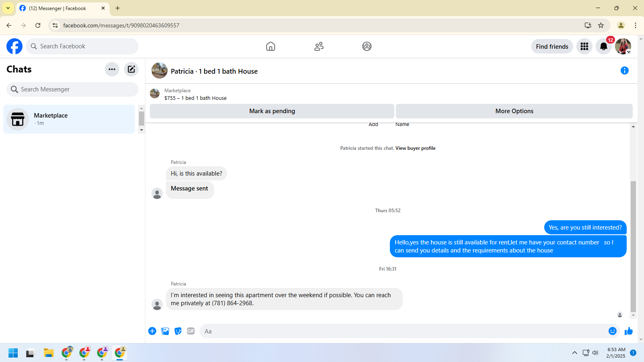This screenshot has width=644, height=362.
Task: Click Patricia's avatar beside Message sent
Action: point(157,194)
